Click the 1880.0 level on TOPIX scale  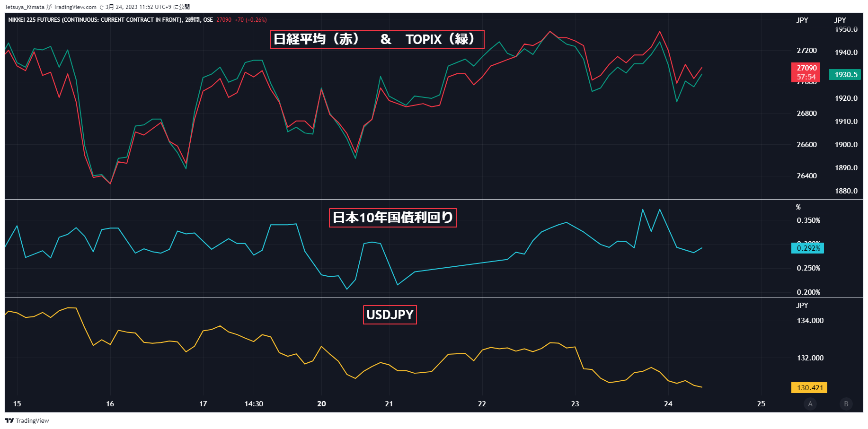click(x=846, y=191)
